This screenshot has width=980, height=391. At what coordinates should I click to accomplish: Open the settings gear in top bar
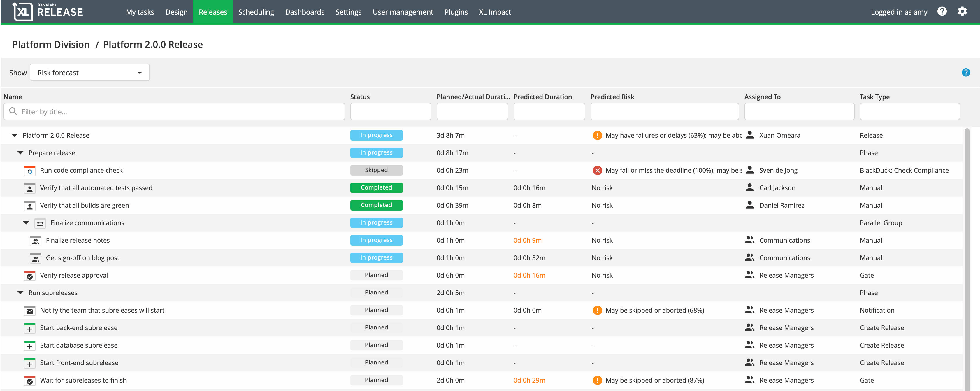tap(962, 11)
